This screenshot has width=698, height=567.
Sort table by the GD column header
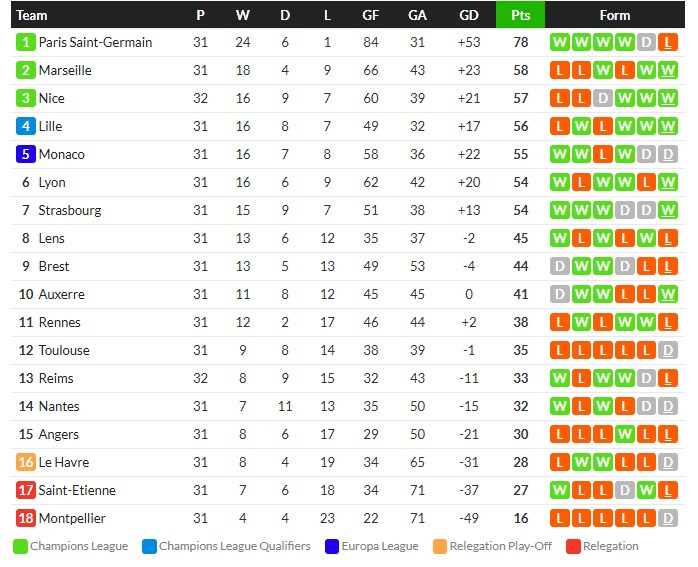point(469,15)
